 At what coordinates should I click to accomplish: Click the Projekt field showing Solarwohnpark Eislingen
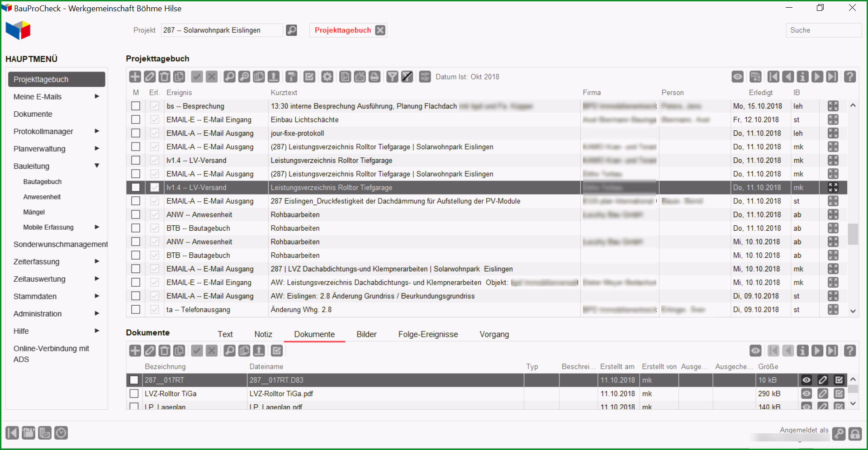tap(222, 30)
